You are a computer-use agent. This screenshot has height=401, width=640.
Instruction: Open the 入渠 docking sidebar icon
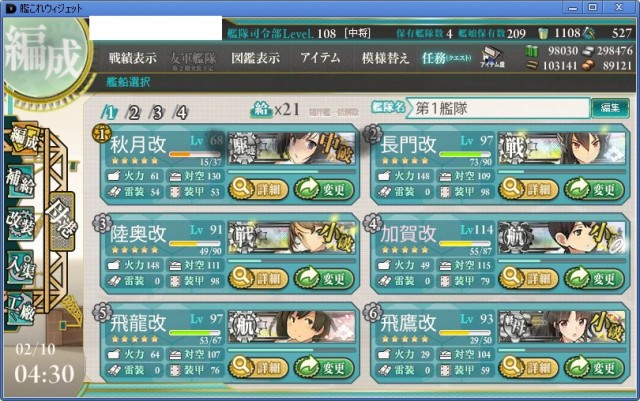(20, 267)
